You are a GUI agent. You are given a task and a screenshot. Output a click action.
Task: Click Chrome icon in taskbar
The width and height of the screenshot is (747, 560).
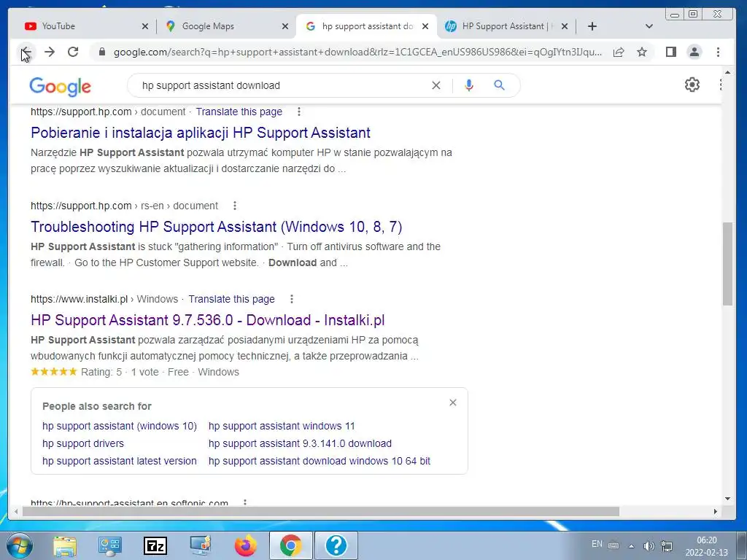(x=291, y=545)
